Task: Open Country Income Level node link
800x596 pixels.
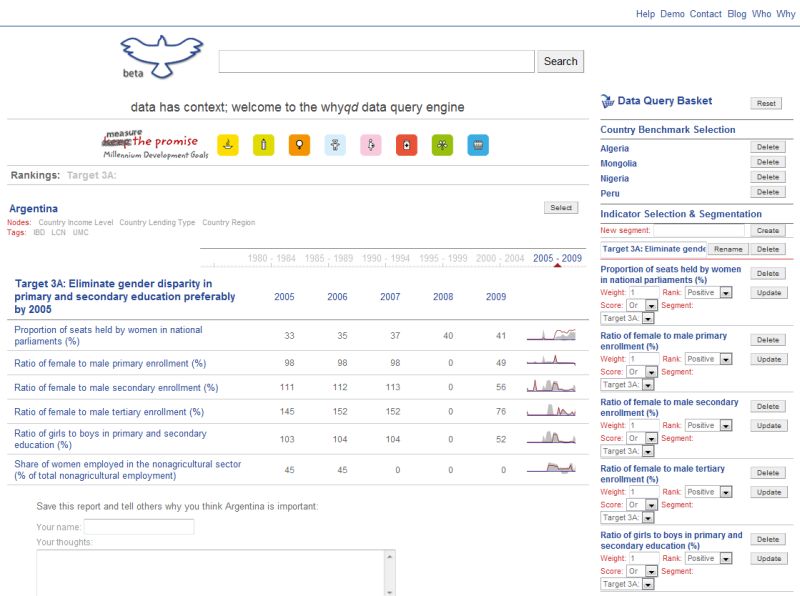Action: tap(76, 222)
